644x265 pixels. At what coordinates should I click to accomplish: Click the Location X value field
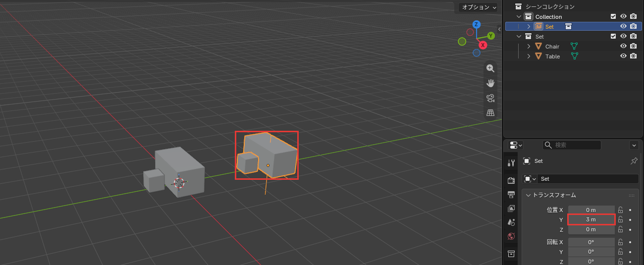[x=591, y=210]
